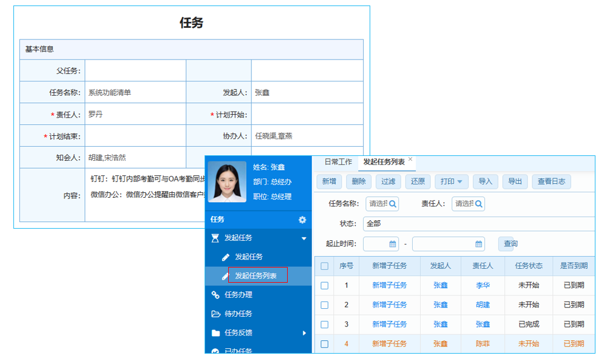Click the pencil icon next to 发起任务列表
607x364 pixels.
coord(225,275)
